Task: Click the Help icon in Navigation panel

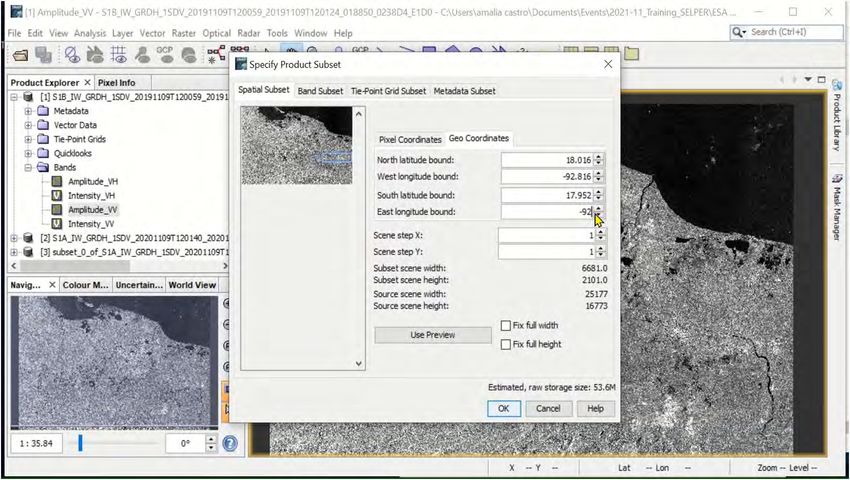Action: pos(229,443)
